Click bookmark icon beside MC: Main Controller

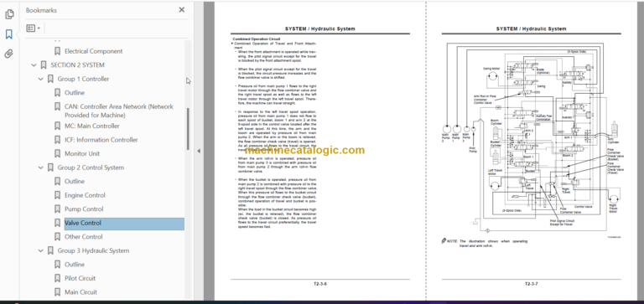(x=58, y=126)
